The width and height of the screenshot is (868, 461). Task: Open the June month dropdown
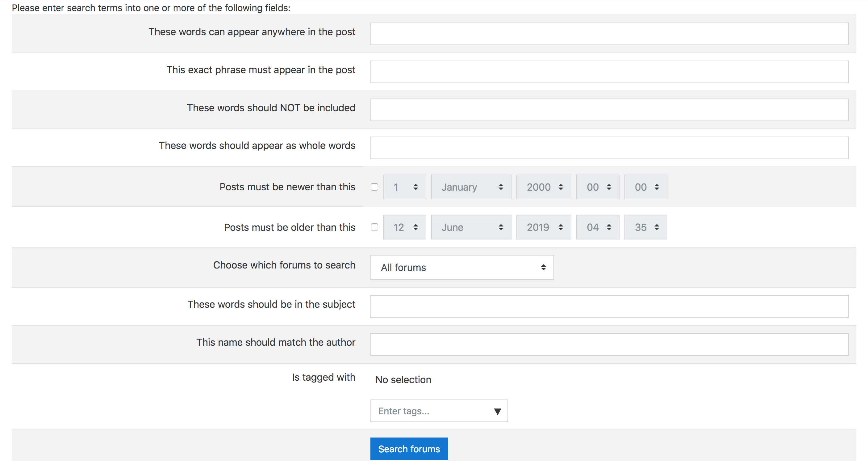pyautogui.click(x=471, y=227)
